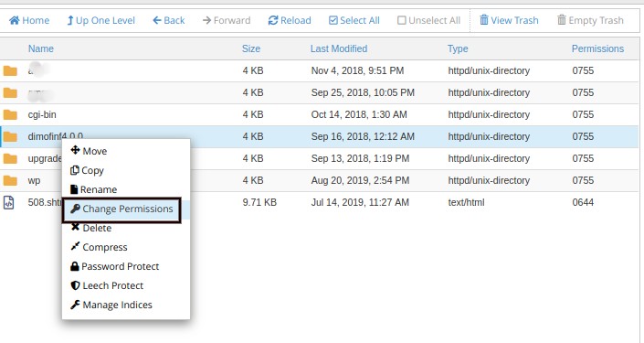Screen dimensions: 644x343
Task: Sort by Size column header
Action: [x=251, y=48]
